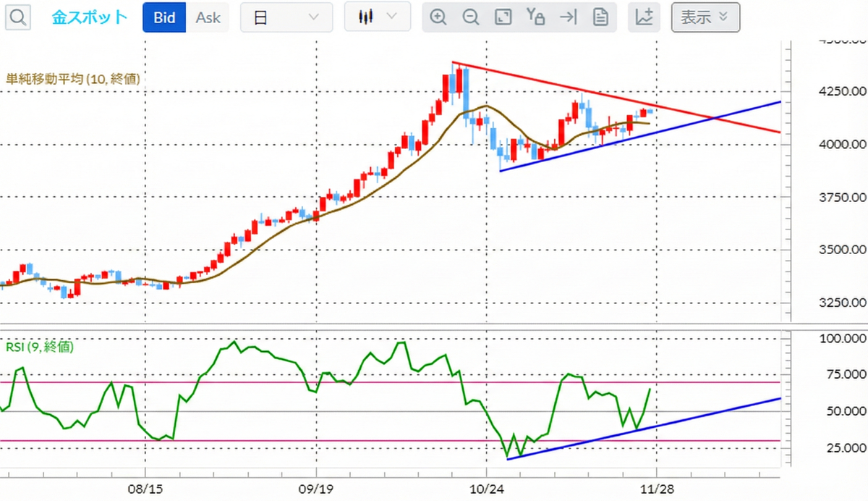Select the RSI (9, 終値) indicator label

coord(40,348)
